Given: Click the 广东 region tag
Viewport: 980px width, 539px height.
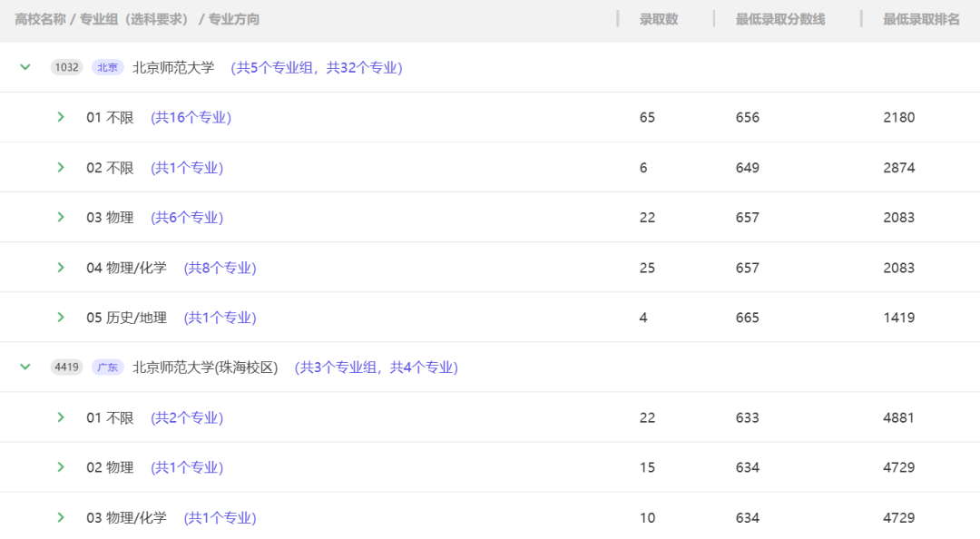Looking at the screenshot, I should (x=107, y=367).
